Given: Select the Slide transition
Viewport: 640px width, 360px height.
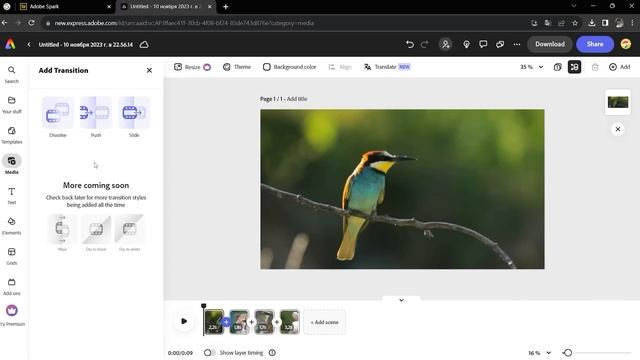Looking at the screenshot, I should pyautogui.click(x=134, y=117).
